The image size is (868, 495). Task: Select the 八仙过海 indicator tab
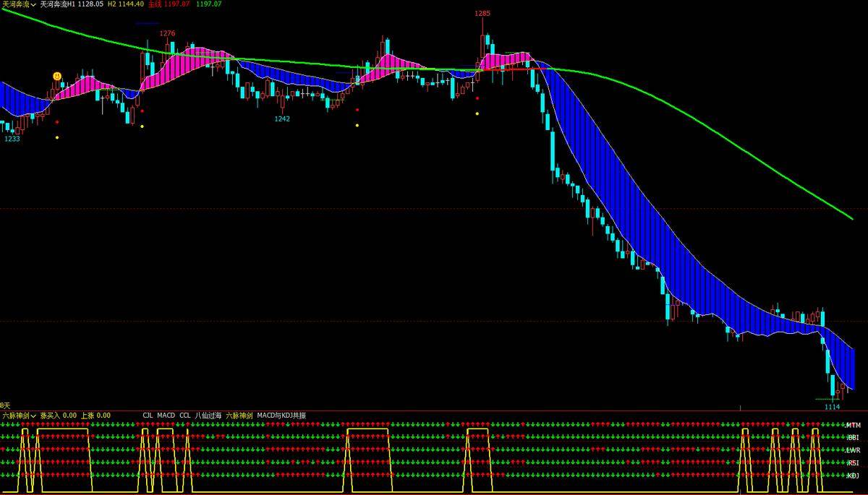click(208, 416)
